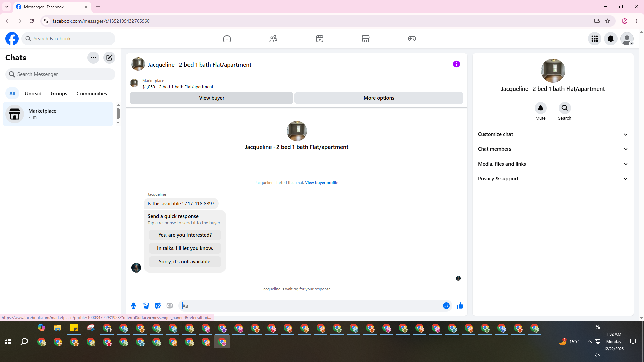Go back in browser history
The image size is (644, 362).
pos(7,21)
